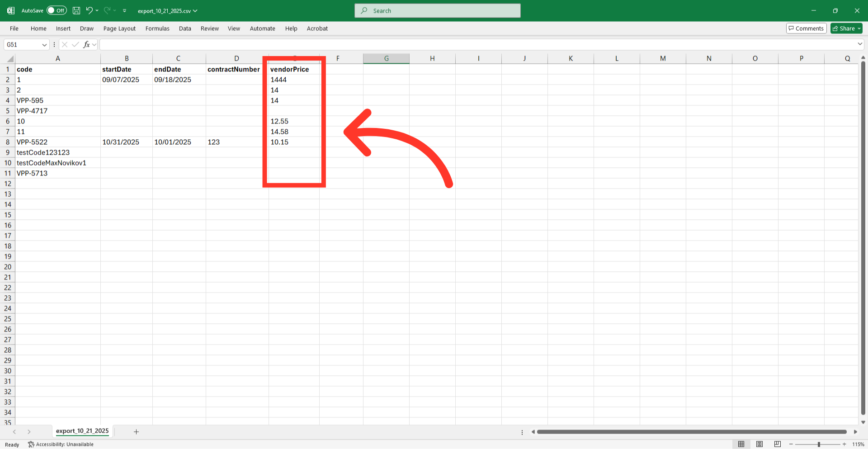Add a new sheet with plus icon
The width and height of the screenshot is (868, 449).
pos(136,432)
